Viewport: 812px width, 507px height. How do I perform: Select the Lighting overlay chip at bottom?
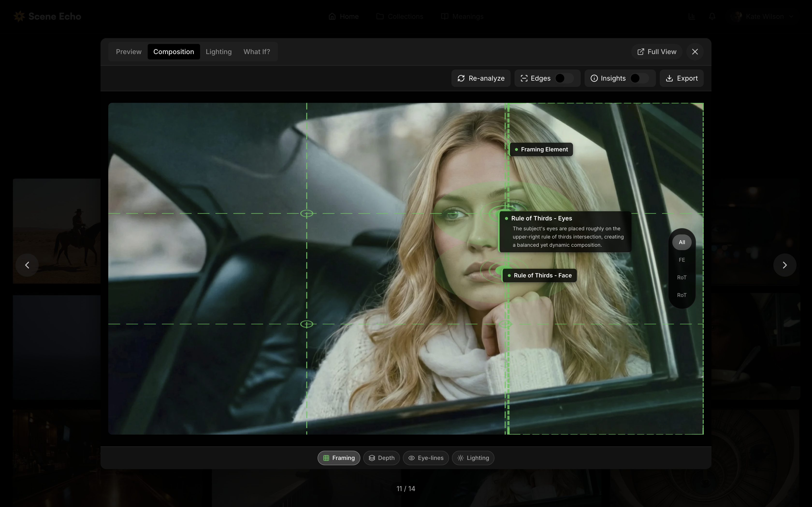[x=473, y=458]
